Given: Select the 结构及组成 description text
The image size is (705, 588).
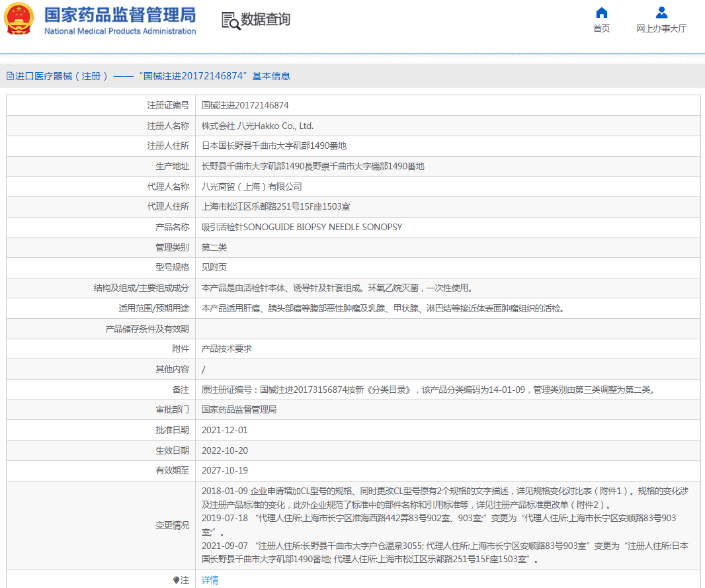Looking at the screenshot, I should 338,288.
